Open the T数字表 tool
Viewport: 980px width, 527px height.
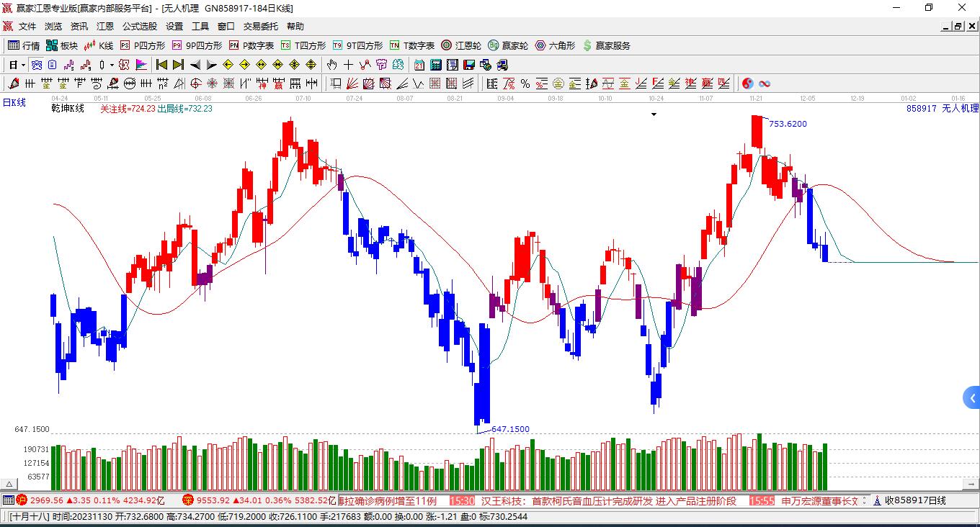pyautogui.click(x=412, y=45)
